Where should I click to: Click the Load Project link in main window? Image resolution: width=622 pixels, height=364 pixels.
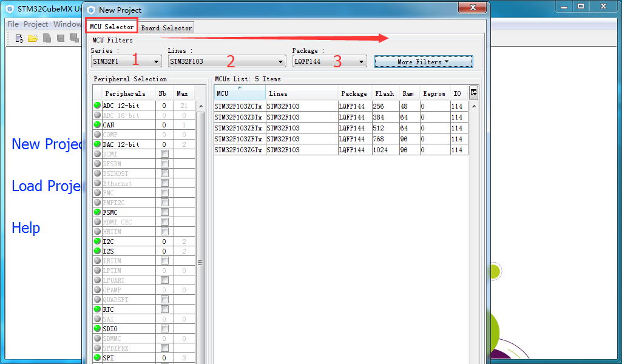(x=46, y=186)
